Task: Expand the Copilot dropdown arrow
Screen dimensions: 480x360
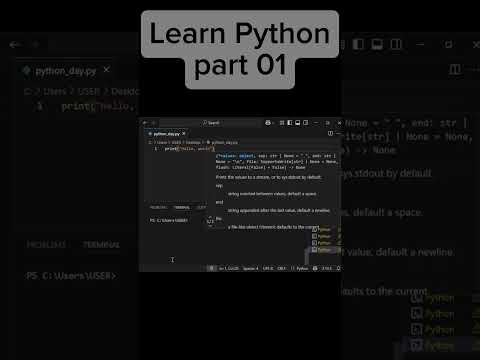Action: (x=273, y=123)
